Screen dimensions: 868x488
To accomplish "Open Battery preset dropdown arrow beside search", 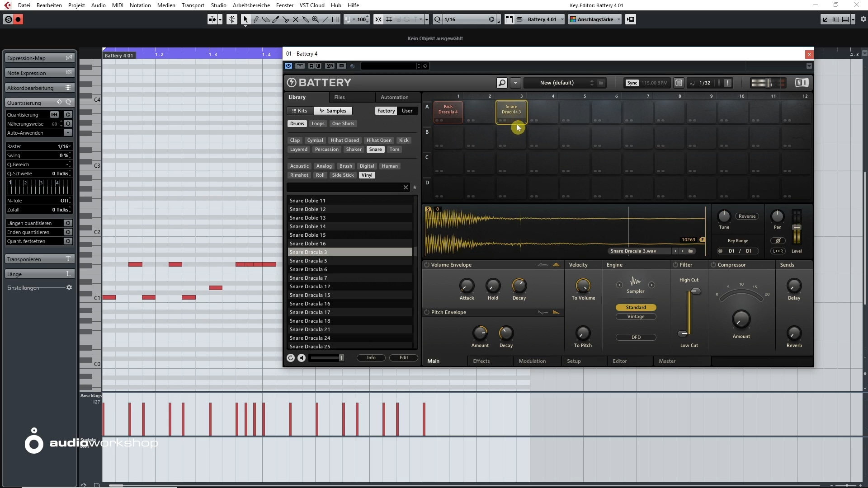I will [x=515, y=83].
